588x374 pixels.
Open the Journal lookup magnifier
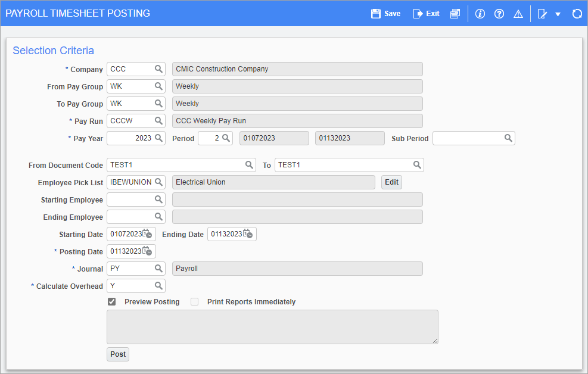[x=159, y=269]
